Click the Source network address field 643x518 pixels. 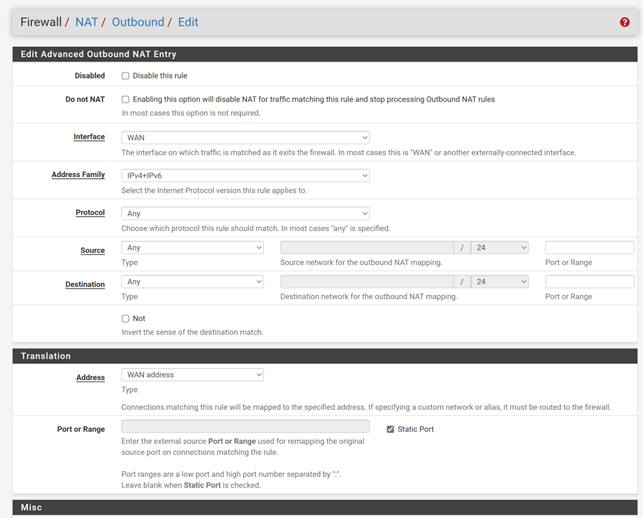[367, 248]
